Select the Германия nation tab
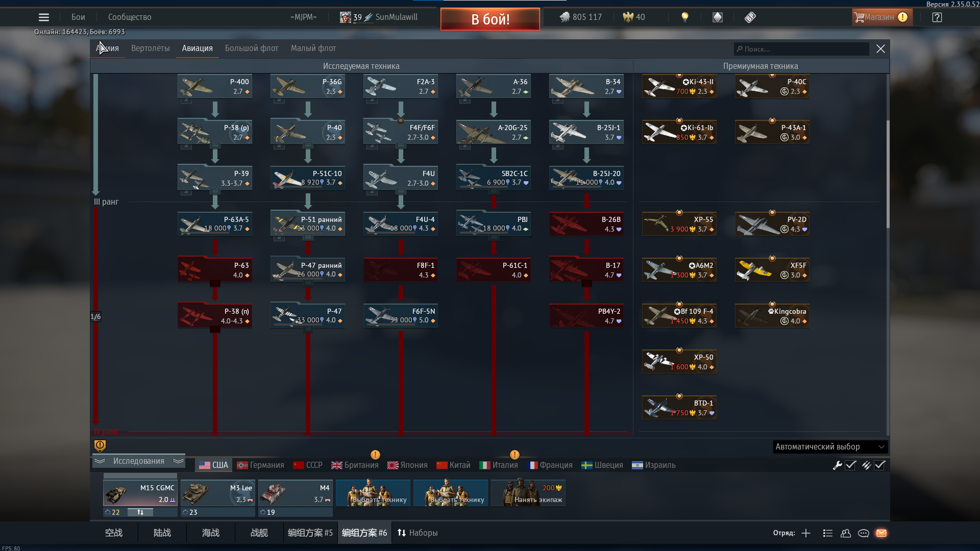This screenshot has width=980, height=551. pyautogui.click(x=260, y=465)
